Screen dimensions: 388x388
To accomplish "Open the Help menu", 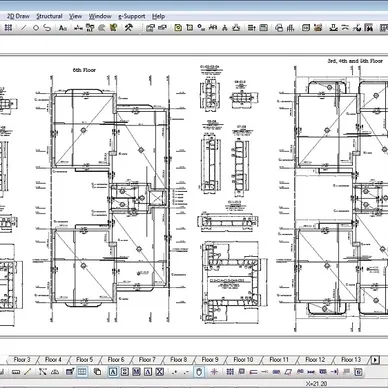I will [158, 16].
